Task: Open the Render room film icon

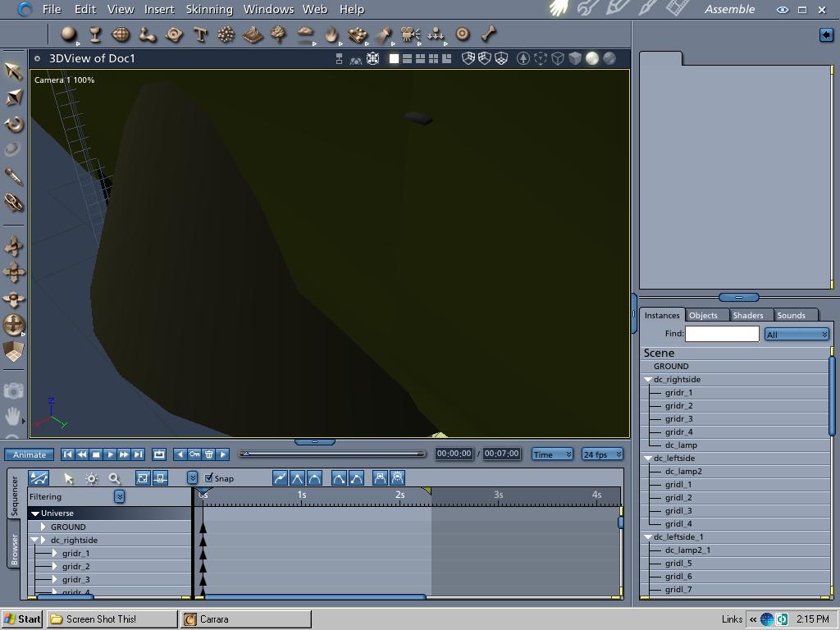Action: [677, 8]
